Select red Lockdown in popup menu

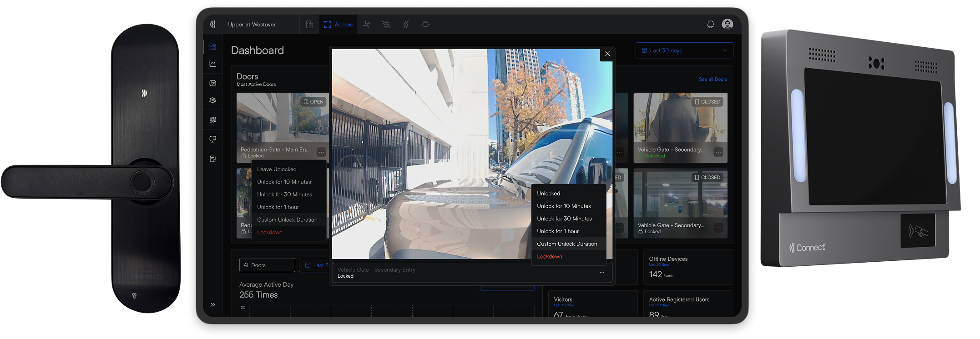(569, 257)
